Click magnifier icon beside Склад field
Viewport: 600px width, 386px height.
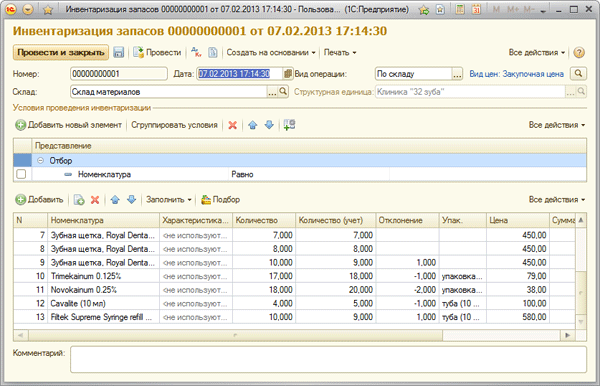[283, 92]
